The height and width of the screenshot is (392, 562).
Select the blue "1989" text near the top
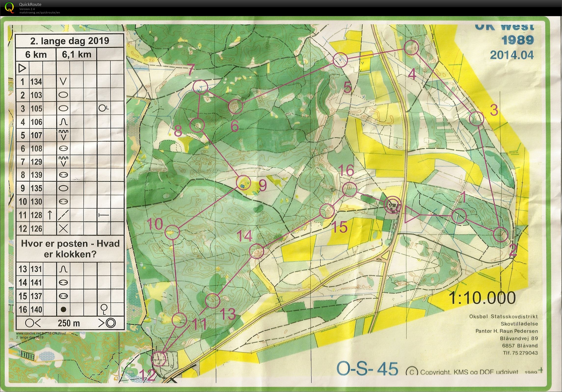518,40
